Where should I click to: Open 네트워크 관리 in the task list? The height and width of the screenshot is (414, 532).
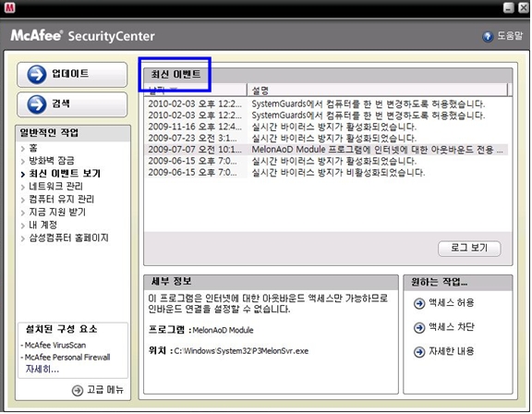[55, 187]
